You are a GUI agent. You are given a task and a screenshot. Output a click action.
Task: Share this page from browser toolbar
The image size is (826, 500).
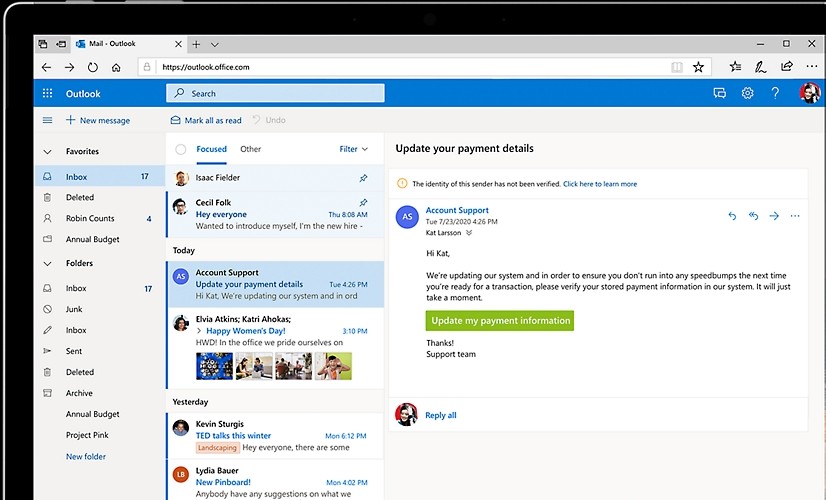786,66
